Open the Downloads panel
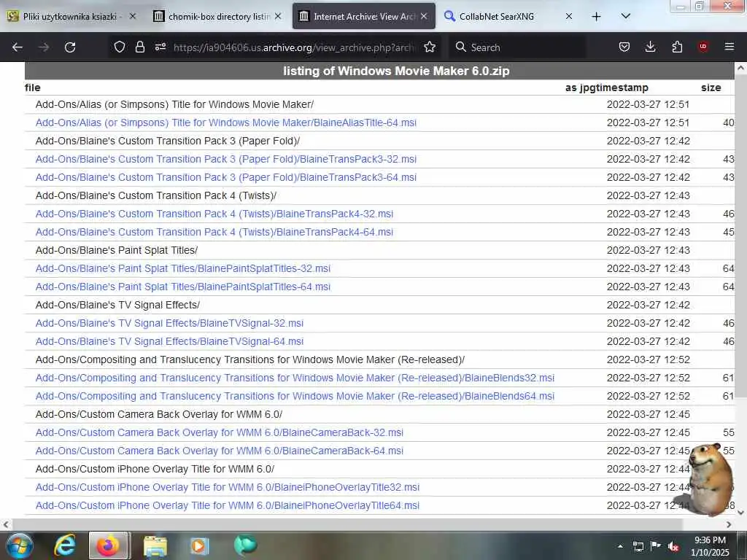747x560 pixels. tap(650, 47)
